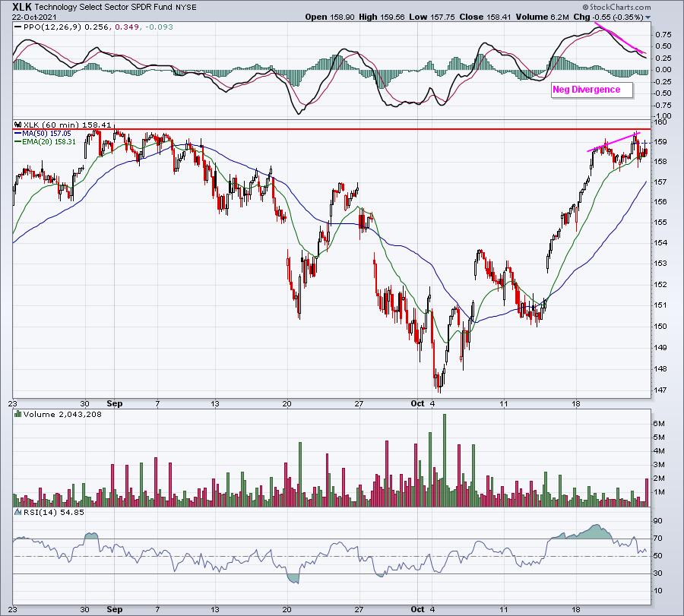Click the red down arrow beside Chg value

pyautogui.click(x=647, y=17)
